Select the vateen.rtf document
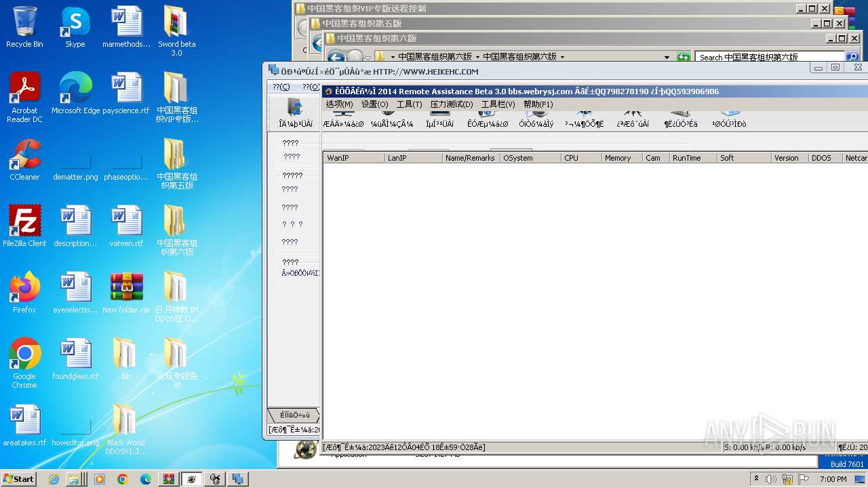868x488 pixels. (x=126, y=226)
